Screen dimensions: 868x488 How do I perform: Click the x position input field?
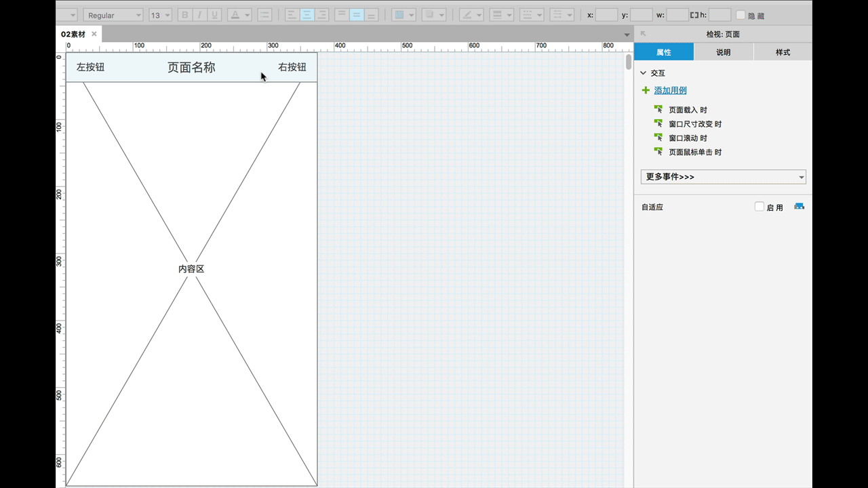(x=606, y=15)
